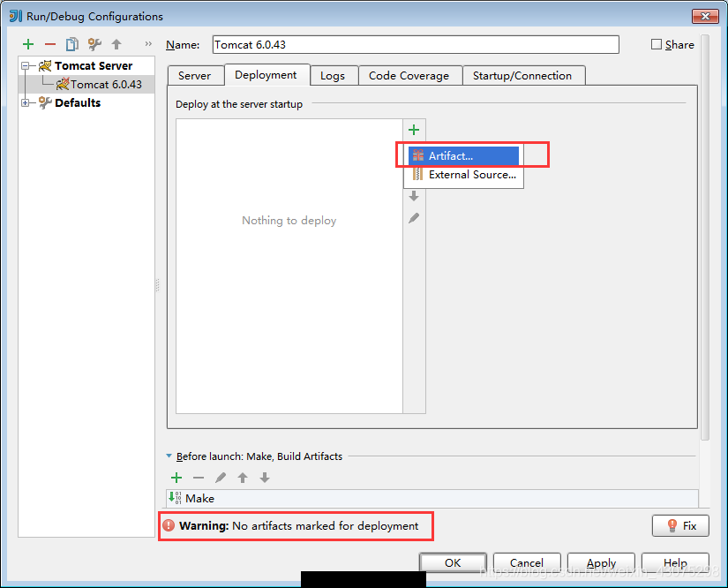Select the Make task row
728x588 pixels.
[432, 498]
